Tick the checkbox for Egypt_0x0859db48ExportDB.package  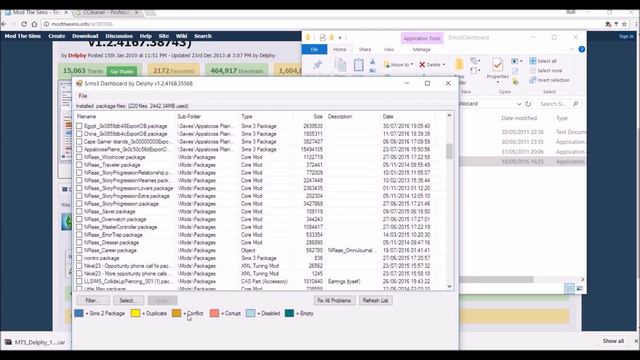coord(79,126)
